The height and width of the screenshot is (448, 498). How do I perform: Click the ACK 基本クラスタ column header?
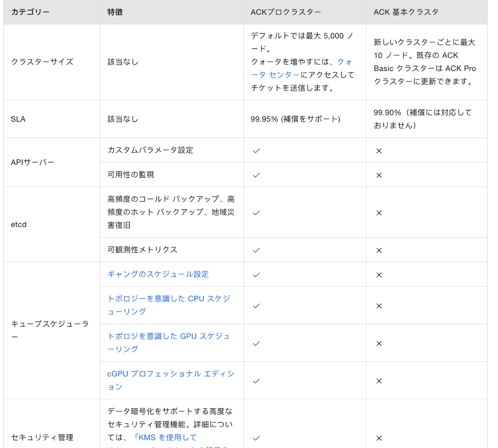[x=427, y=12]
